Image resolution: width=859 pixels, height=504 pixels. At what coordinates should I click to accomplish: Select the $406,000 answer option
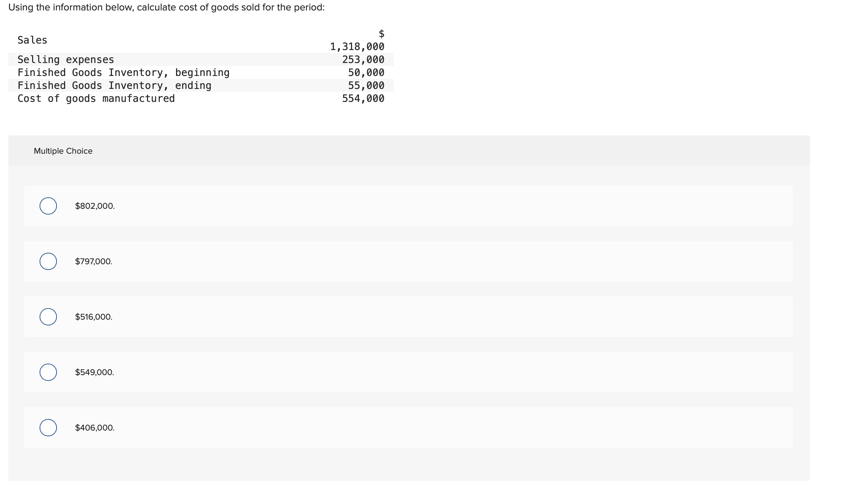tap(48, 428)
